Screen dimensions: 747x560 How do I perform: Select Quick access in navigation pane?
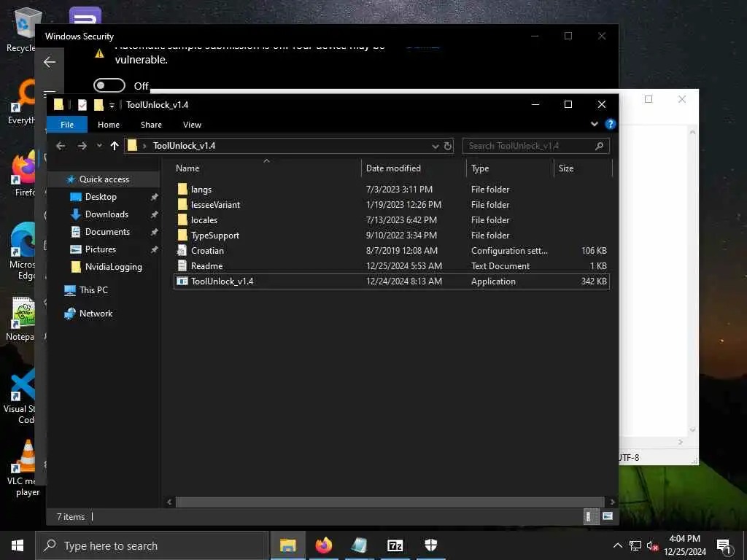pyautogui.click(x=104, y=179)
